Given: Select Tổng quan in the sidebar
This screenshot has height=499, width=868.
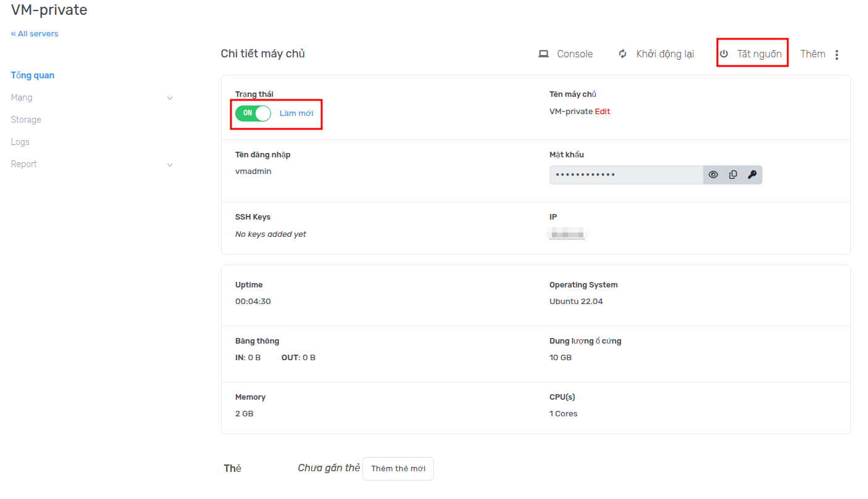Looking at the screenshot, I should (x=33, y=75).
